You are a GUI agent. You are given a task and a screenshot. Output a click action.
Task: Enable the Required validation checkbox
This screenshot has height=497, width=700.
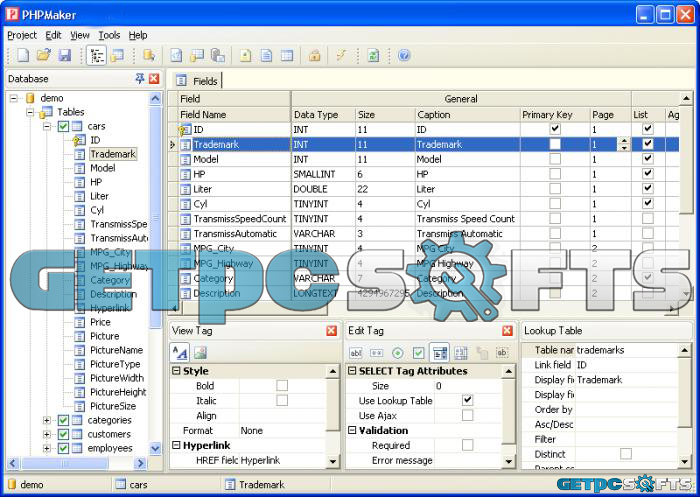[x=467, y=445]
